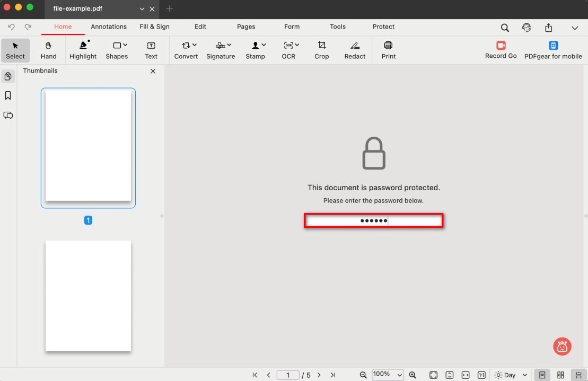Open the zoom level 100% dropdown
The width and height of the screenshot is (588, 381).
[x=388, y=375]
